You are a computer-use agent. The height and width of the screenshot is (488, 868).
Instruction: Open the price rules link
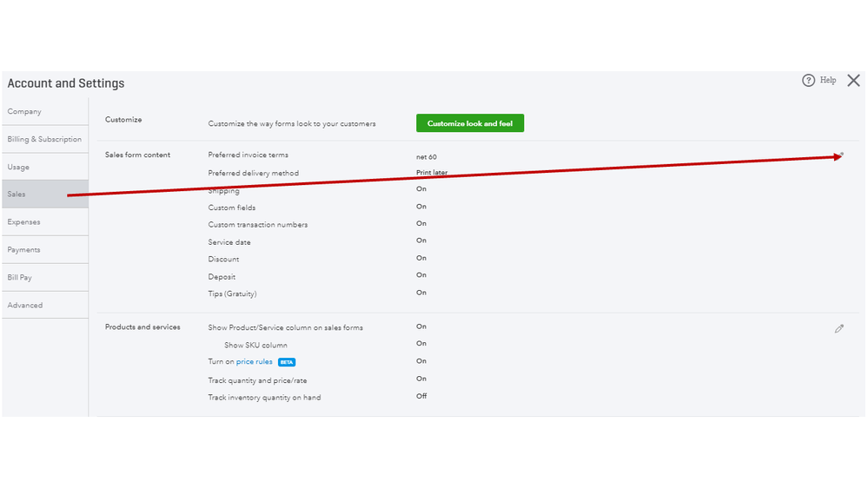255,362
